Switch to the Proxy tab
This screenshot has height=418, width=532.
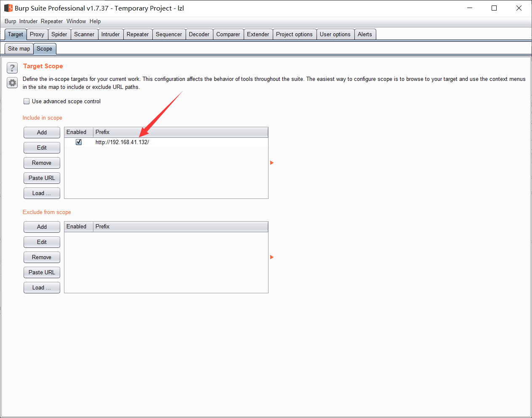pos(37,34)
